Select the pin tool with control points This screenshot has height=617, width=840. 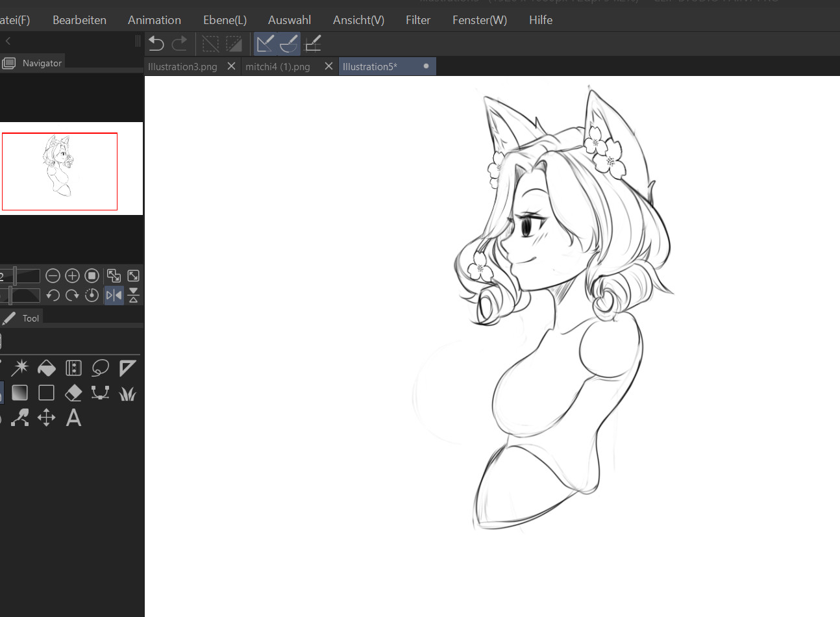[20, 418]
